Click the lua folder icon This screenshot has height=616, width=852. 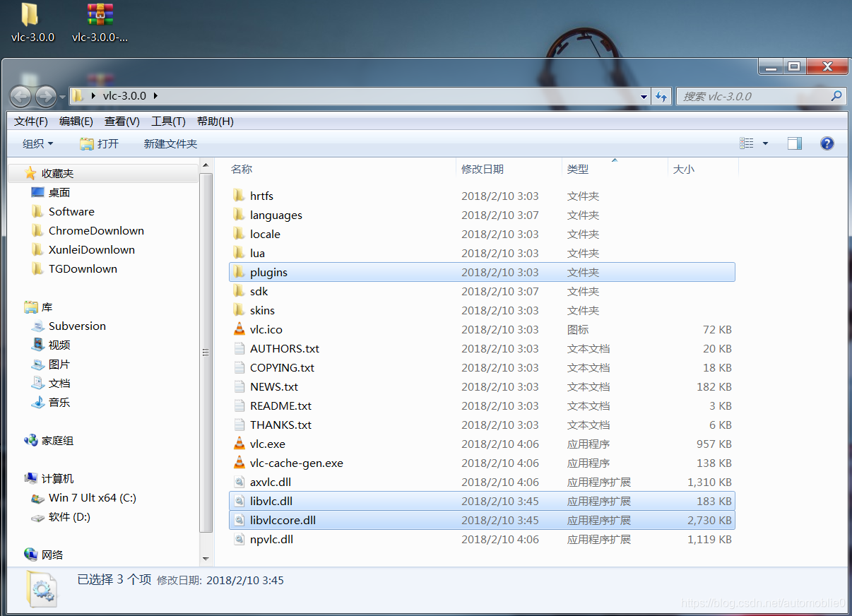239,253
